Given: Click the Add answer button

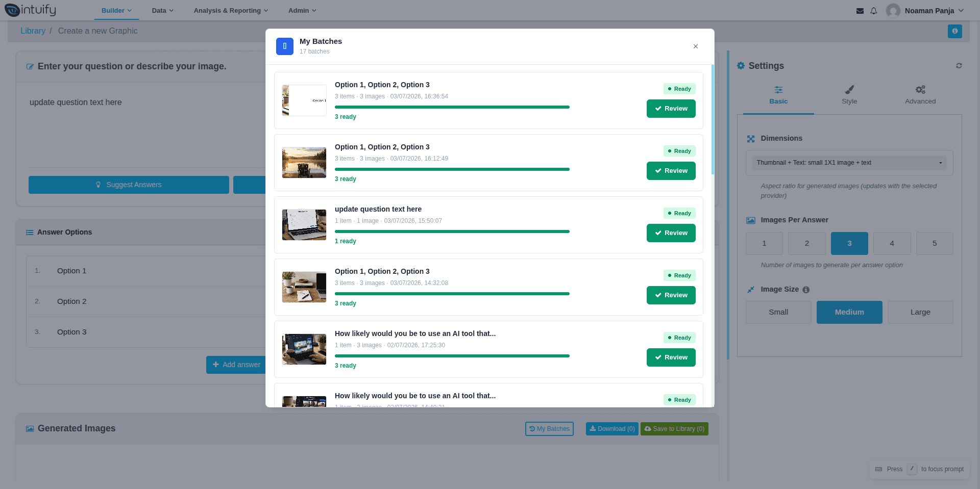Looking at the screenshot, I should click(x=236, y=365).
